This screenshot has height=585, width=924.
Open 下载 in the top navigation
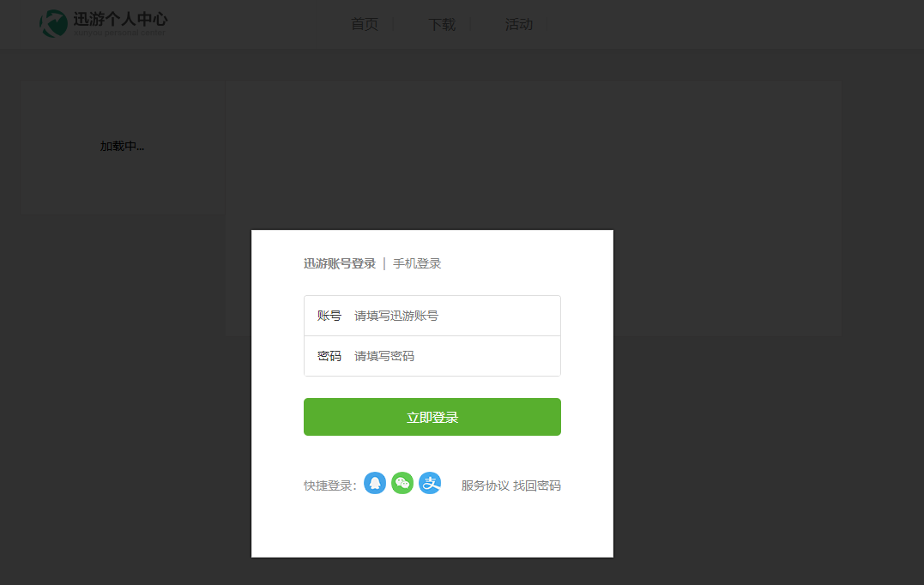coord(442,24)
